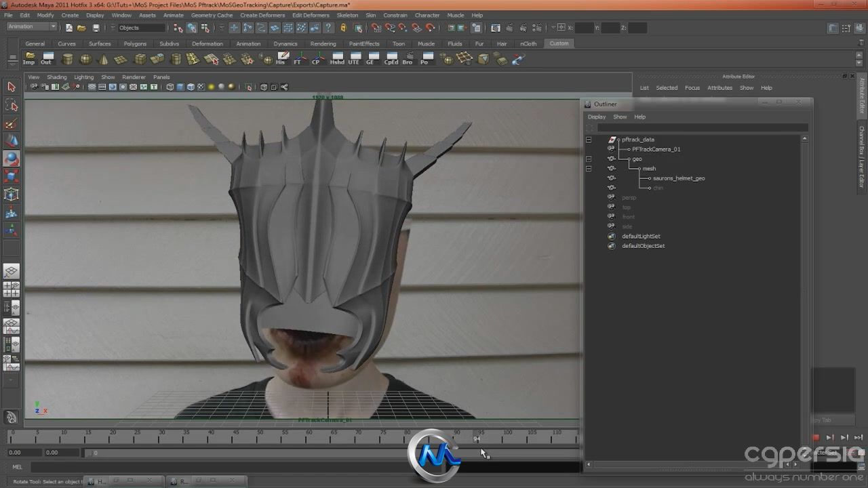868x488 pixels.
Task: Open the Hshd shelf button
Action: coord(337,59)
